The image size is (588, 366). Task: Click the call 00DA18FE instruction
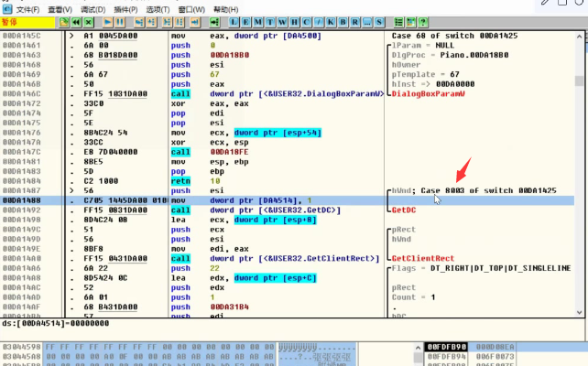(x=210, y=152)
